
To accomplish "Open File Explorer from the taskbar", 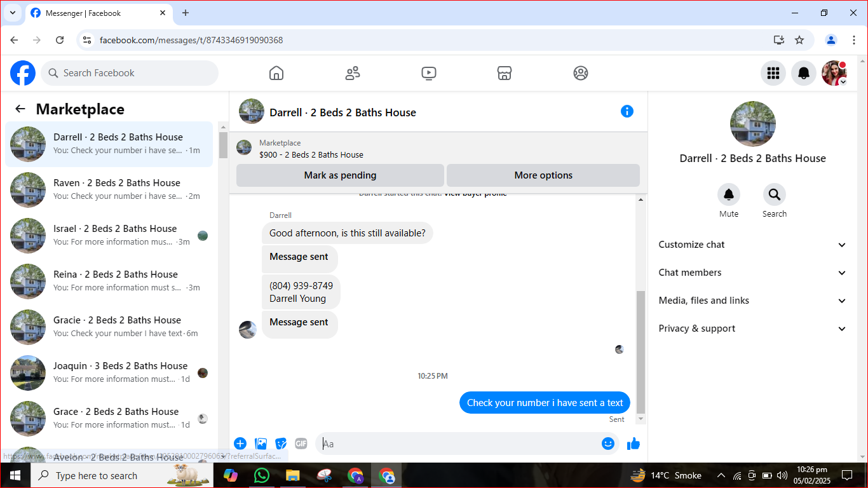I will point(292,475).
